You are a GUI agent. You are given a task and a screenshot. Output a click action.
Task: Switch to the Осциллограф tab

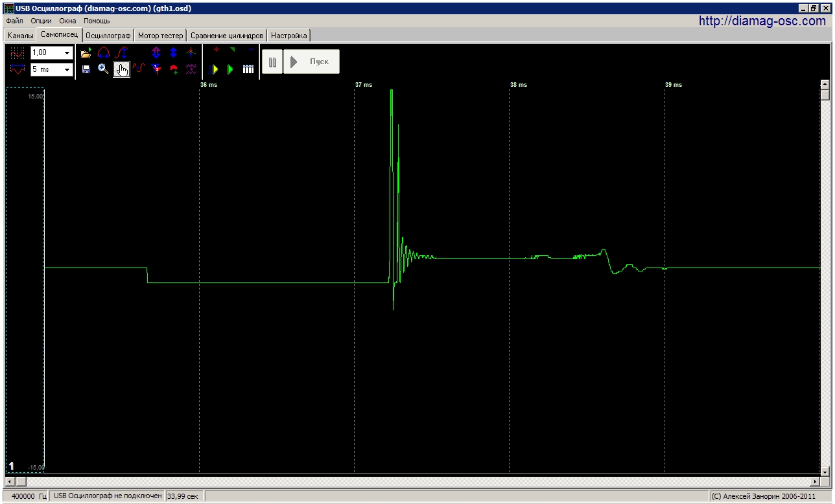click(108, 36)
